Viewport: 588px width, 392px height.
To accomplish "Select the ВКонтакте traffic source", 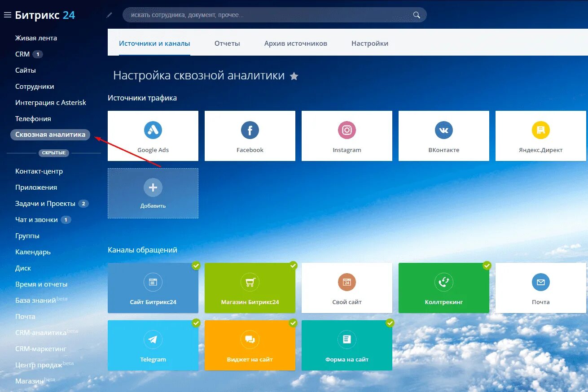I will pyautogui.click(x=443, y=135).
